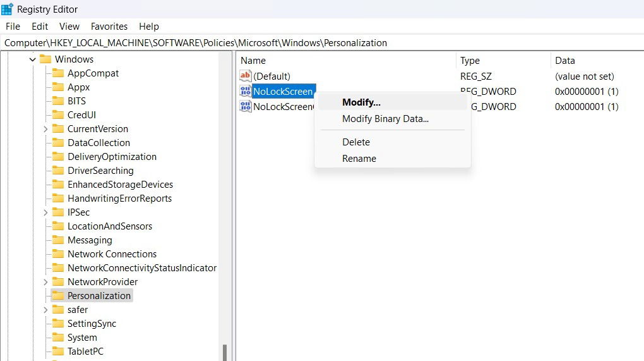Click the HandwritingErrorReports folder icon
This screenshot has height=361, width=644.
[x=58, y=198]
